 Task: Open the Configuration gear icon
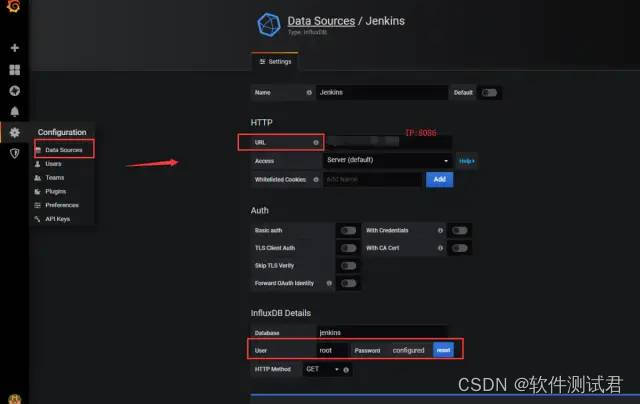pos(15,132)
